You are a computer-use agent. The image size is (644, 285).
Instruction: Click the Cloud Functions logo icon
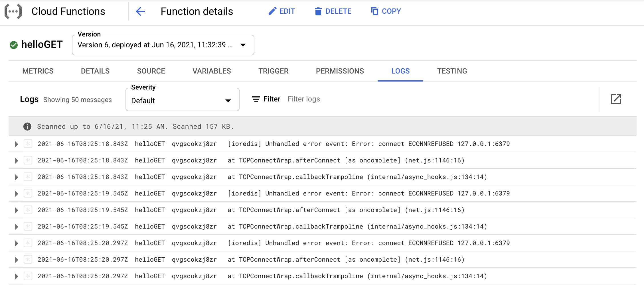pyautogui.click(x=13, y=12)
